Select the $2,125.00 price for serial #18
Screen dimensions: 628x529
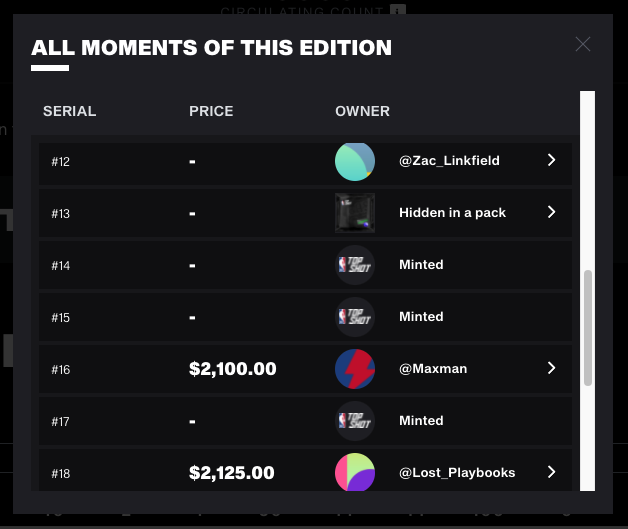click(x=231, y=473)
